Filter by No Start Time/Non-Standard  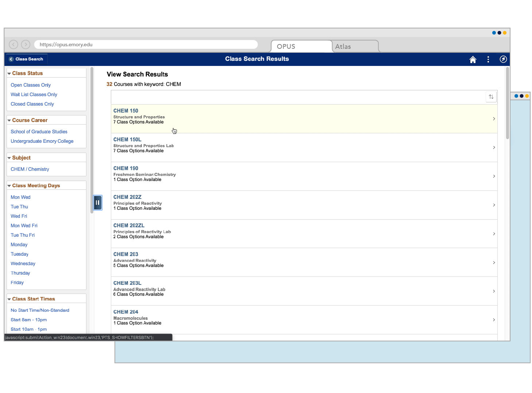40,310
